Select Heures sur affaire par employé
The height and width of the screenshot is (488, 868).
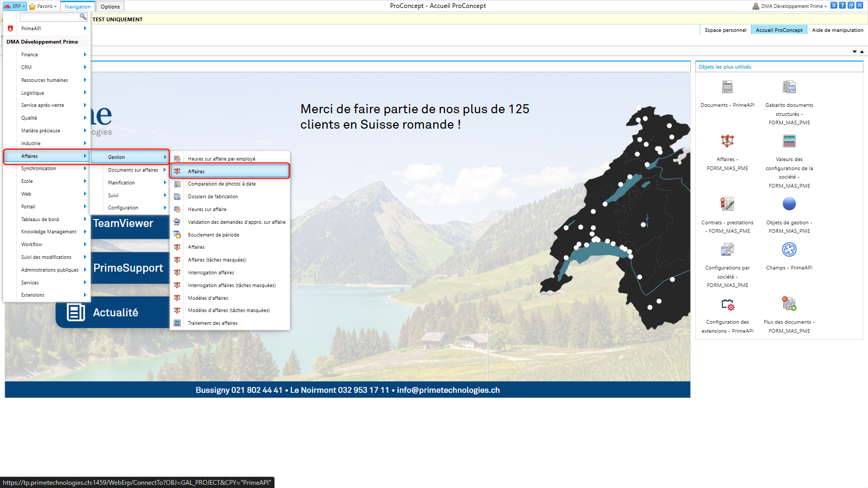click(x=221, y=159)
